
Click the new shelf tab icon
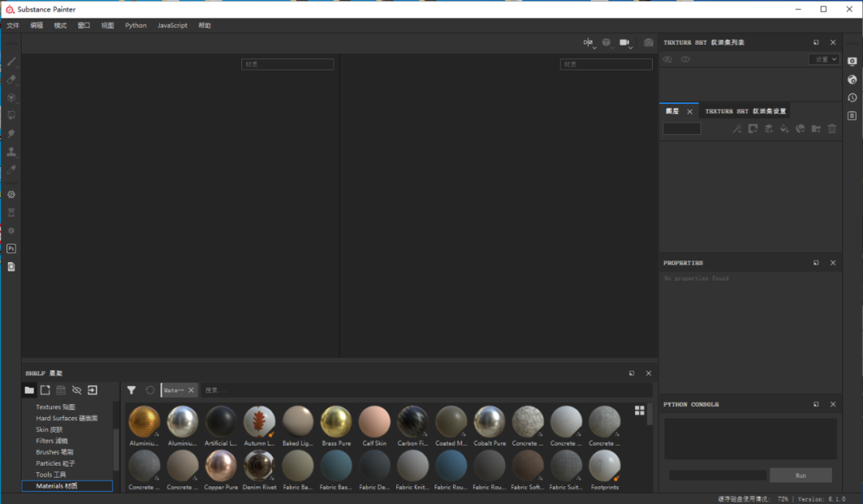pos(45,390)
